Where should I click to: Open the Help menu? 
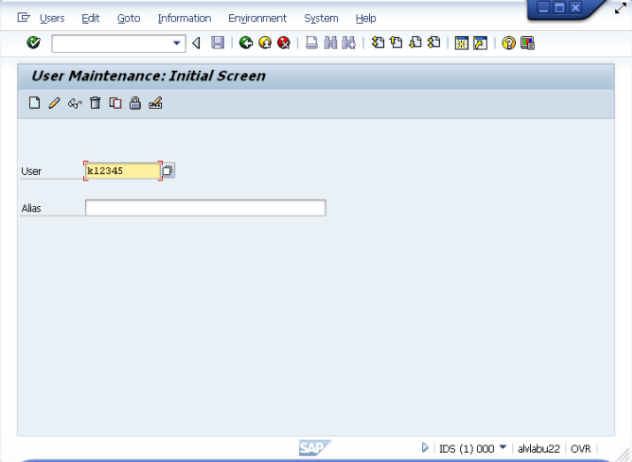click(366, 18)
